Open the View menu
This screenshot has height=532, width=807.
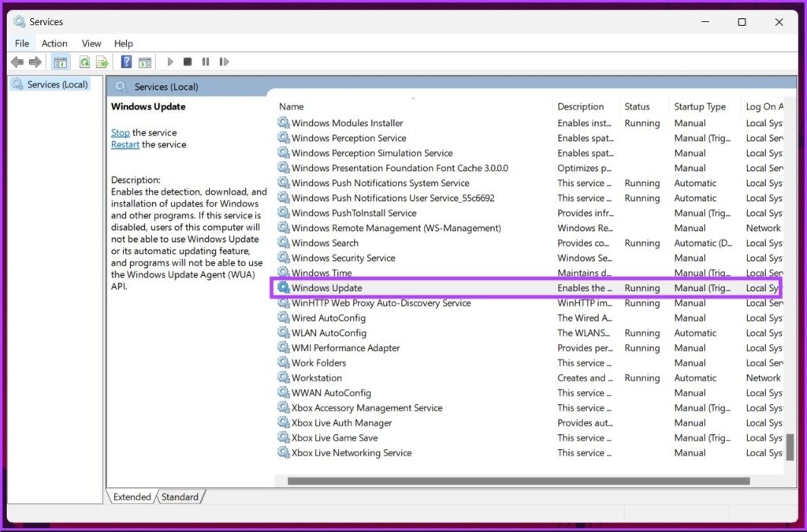(x=91, y=43)
